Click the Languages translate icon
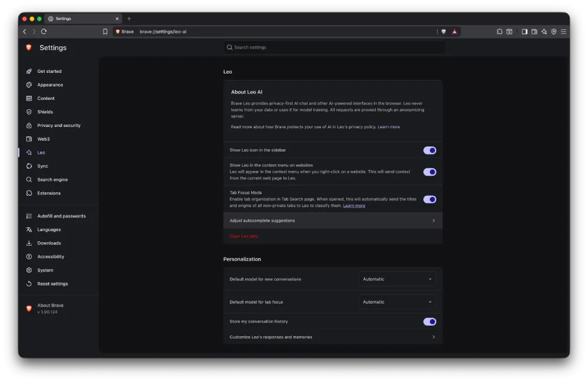Screen dimensions: 588x382 29,229
